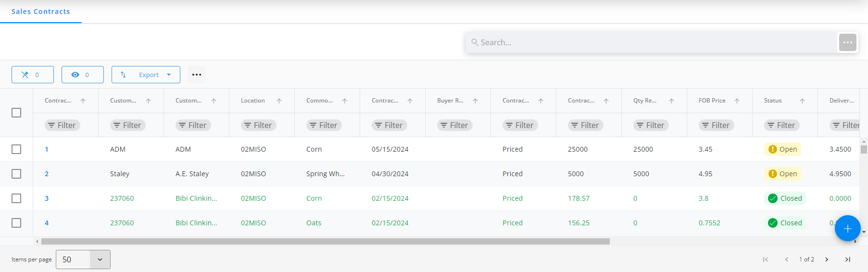This screenshot has height=272, width=868.
Task: Open Filter under Location column
Action: point(258,125)
